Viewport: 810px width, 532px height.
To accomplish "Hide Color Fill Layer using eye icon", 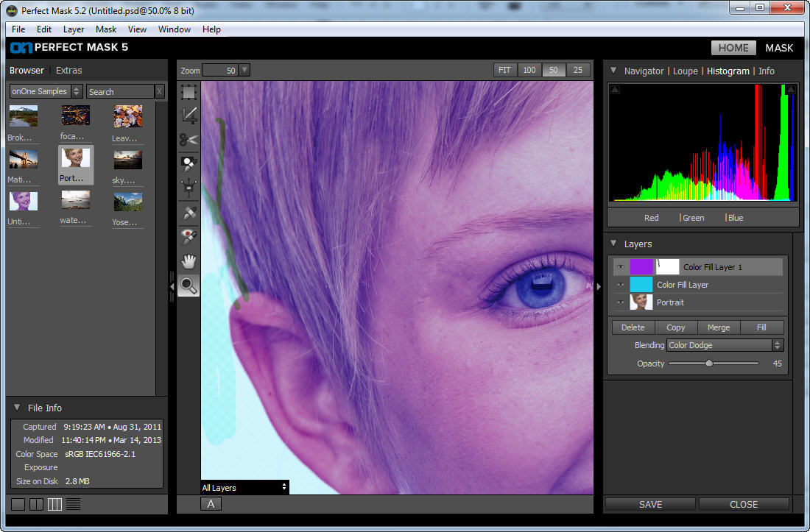I will tap(621, 285).
